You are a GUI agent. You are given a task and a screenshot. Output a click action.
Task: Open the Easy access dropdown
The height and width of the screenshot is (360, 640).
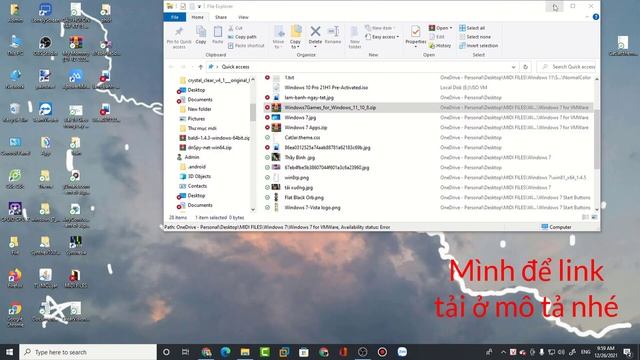(x=382, y=37)
